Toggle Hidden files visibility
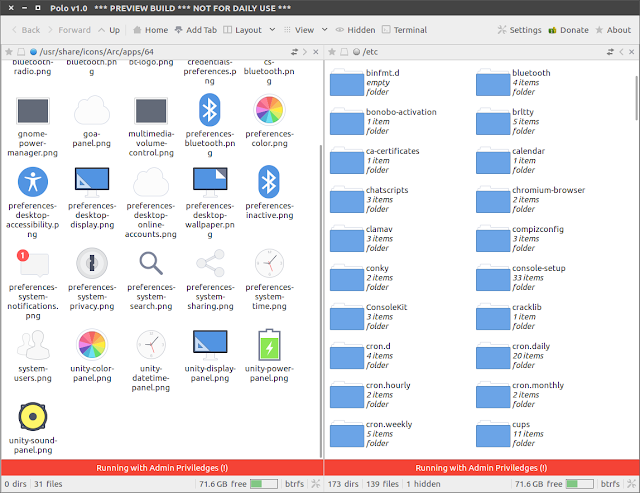 [x=355, y=30]
